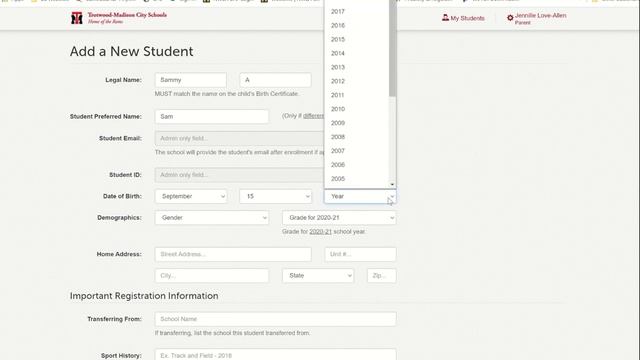The width and height of the screenshot is (640, 360).
Task: Edit the Student Preferred Name field
Action: click(212, 116)
